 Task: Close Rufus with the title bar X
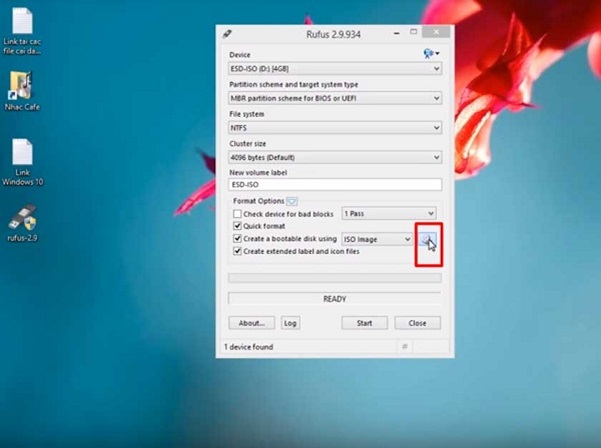pos(436,32)
